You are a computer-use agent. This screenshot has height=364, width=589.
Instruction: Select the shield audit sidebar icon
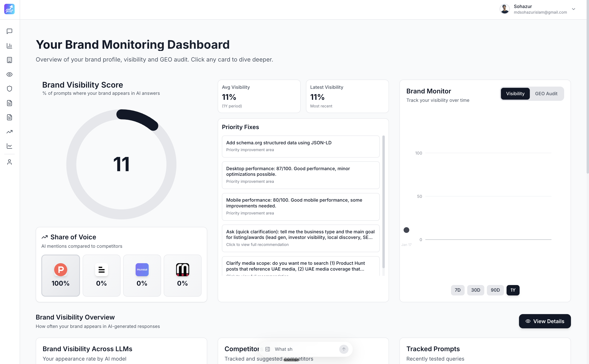[9, 89]
